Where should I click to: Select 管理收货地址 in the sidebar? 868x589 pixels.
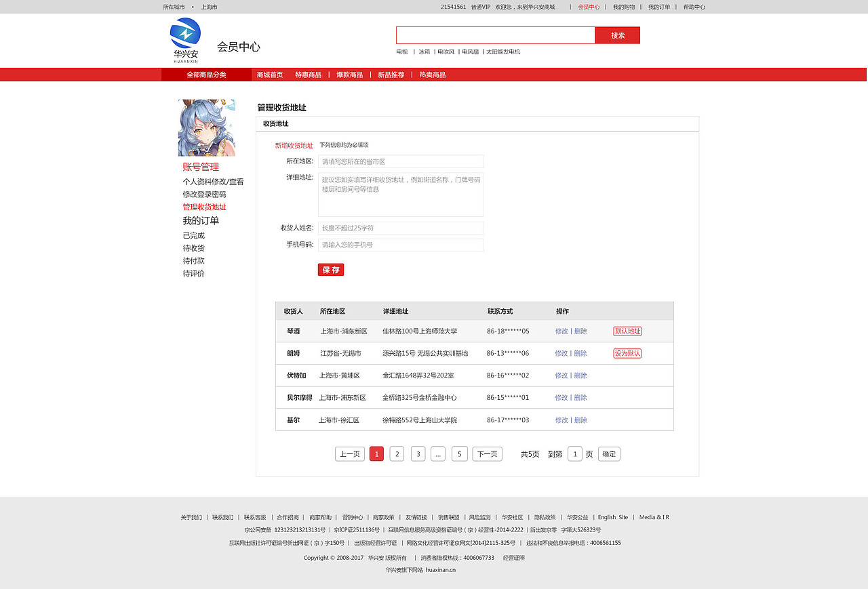204,207
